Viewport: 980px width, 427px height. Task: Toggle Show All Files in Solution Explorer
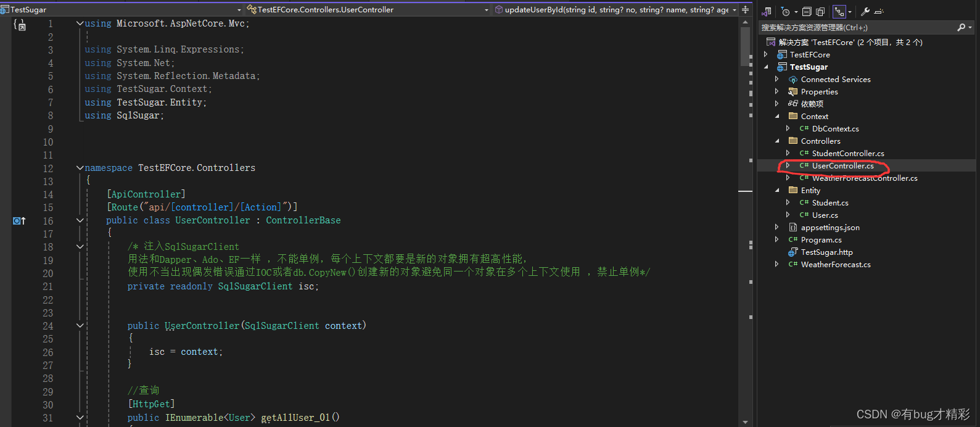tap(821, 11)
